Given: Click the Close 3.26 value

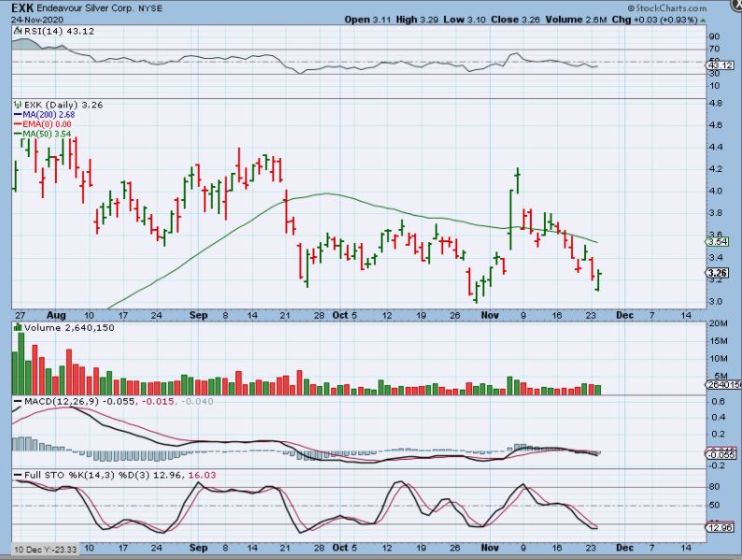Looking at the screenshot, I should pos(515,20).
